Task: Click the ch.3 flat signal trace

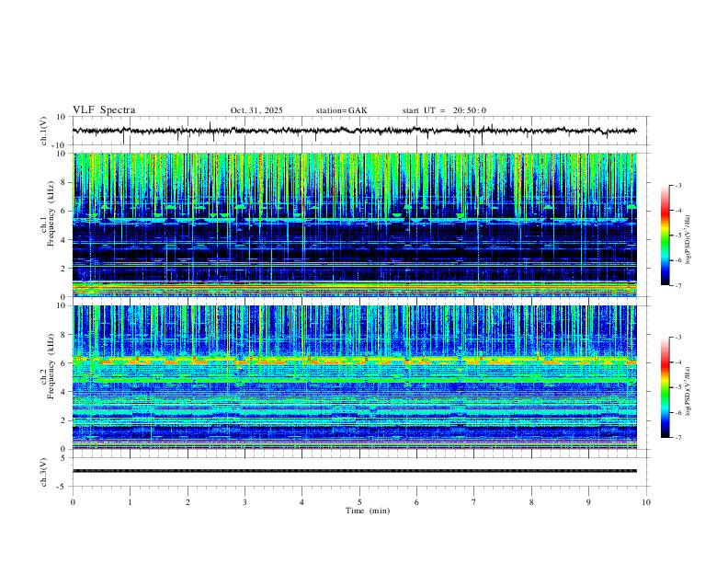Action: coord(355,471)
